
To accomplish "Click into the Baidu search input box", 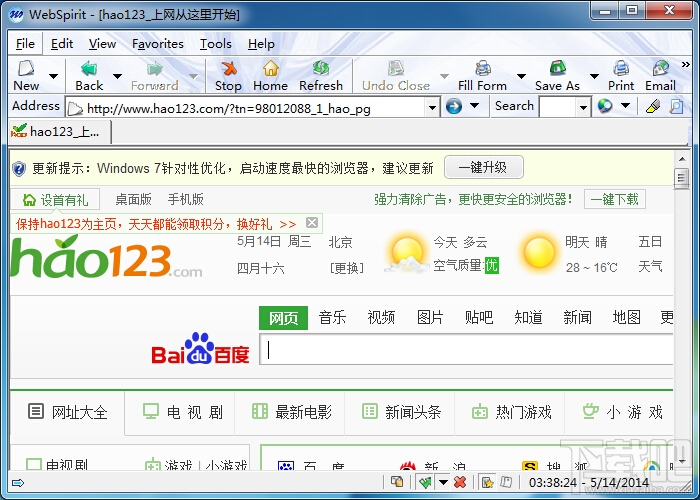I will (x=466, y=350).
